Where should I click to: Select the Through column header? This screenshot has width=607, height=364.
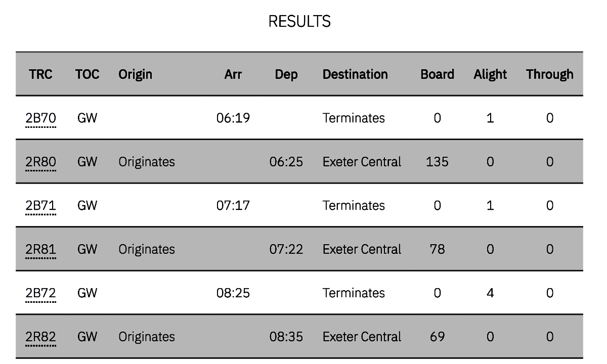tap(550, 74)
